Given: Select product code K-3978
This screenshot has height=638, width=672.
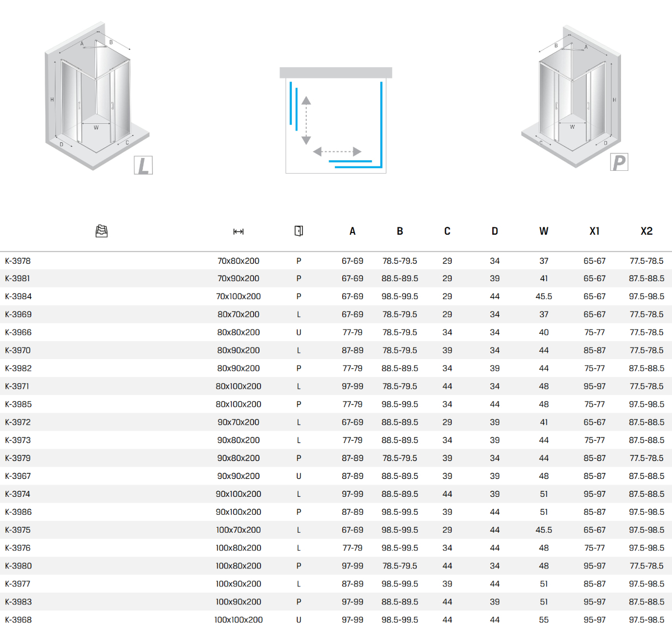Looking at the screenshot, I should tap(18, 261).
